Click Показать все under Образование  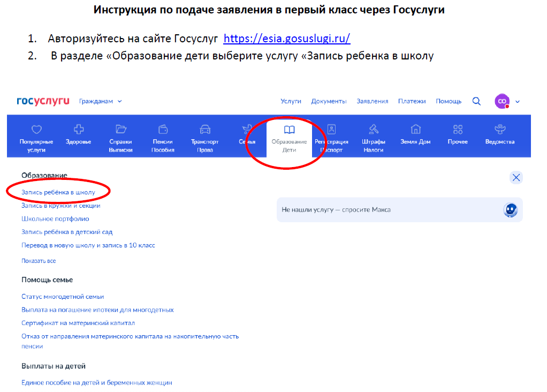coord(39,261)
